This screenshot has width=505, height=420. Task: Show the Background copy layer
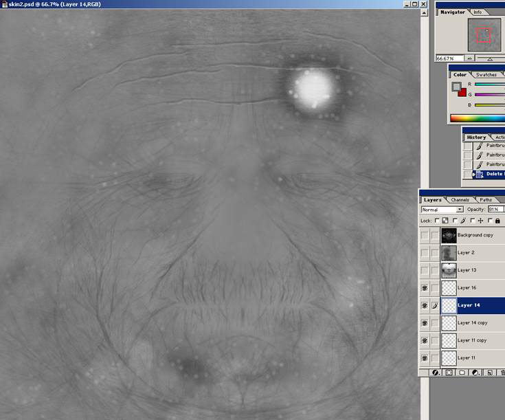(425, 235)
